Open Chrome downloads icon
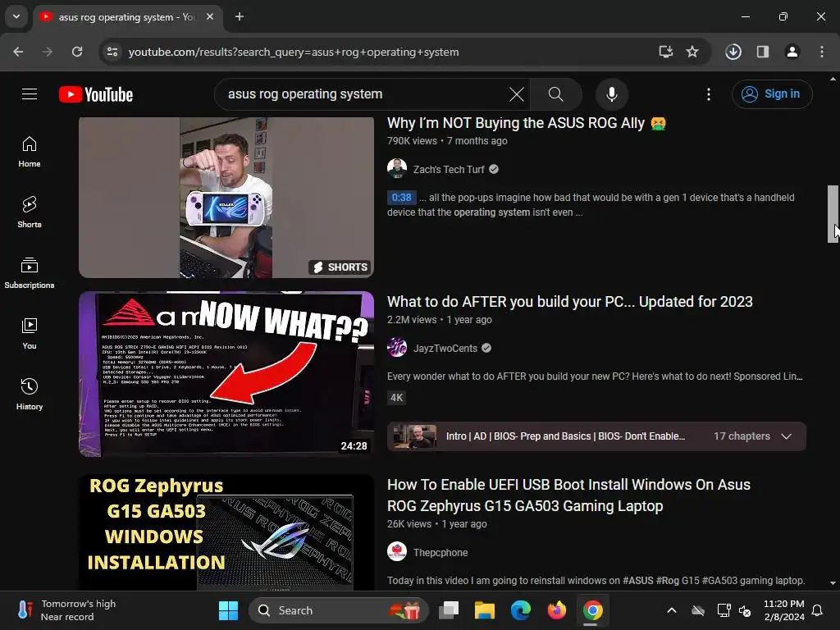Screen dimensions: 840x630 click(x=733, y=52)
